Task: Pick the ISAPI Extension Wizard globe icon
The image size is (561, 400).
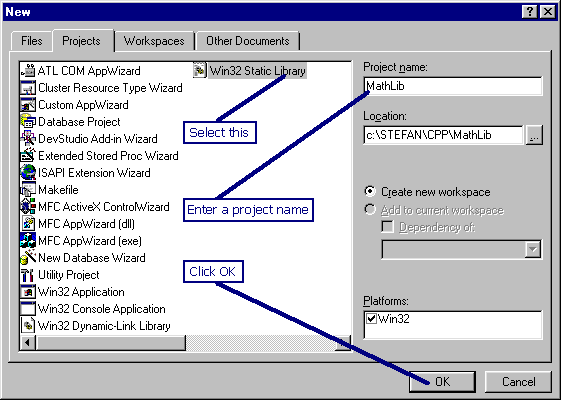Action: point(28,173)
